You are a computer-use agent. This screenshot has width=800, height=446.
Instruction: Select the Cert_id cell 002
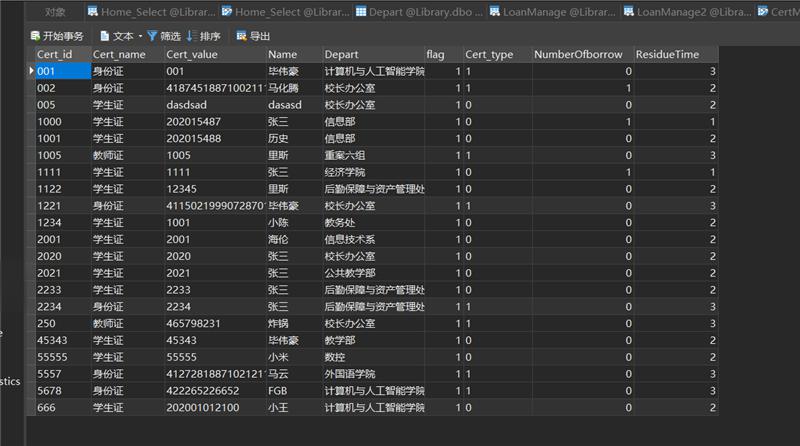point(63,88)
